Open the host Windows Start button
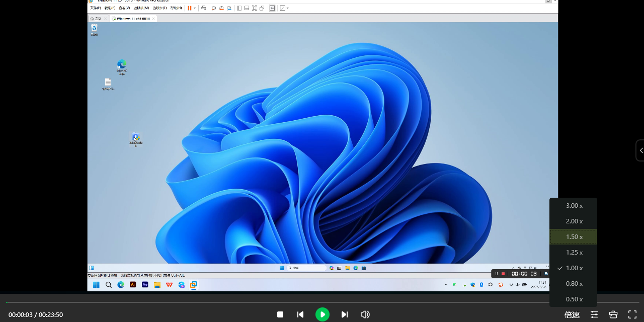This screenshot has width=644, height=322. click(x=96, y=285)
